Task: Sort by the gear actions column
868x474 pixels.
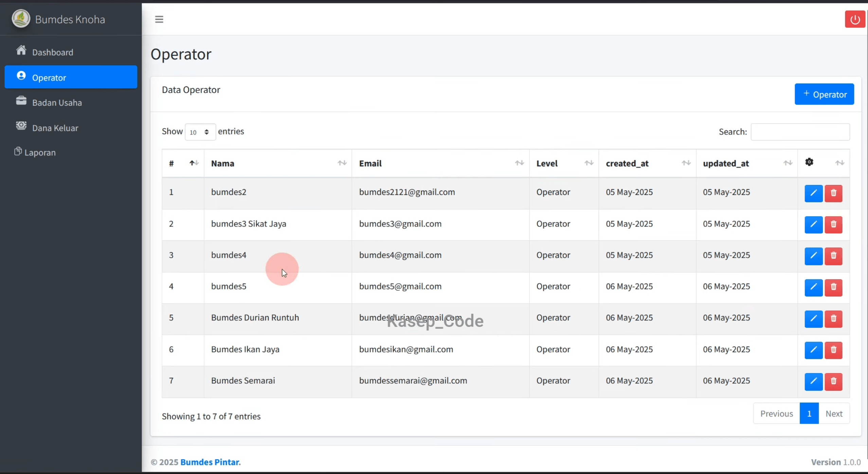Action: [x=824, y=163]
